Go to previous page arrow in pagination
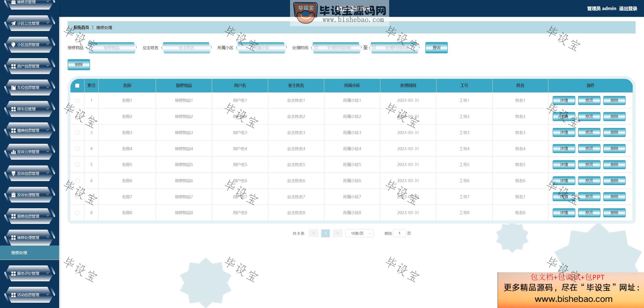644x308 pixels. pyautogui.click(x=313, y=233)
